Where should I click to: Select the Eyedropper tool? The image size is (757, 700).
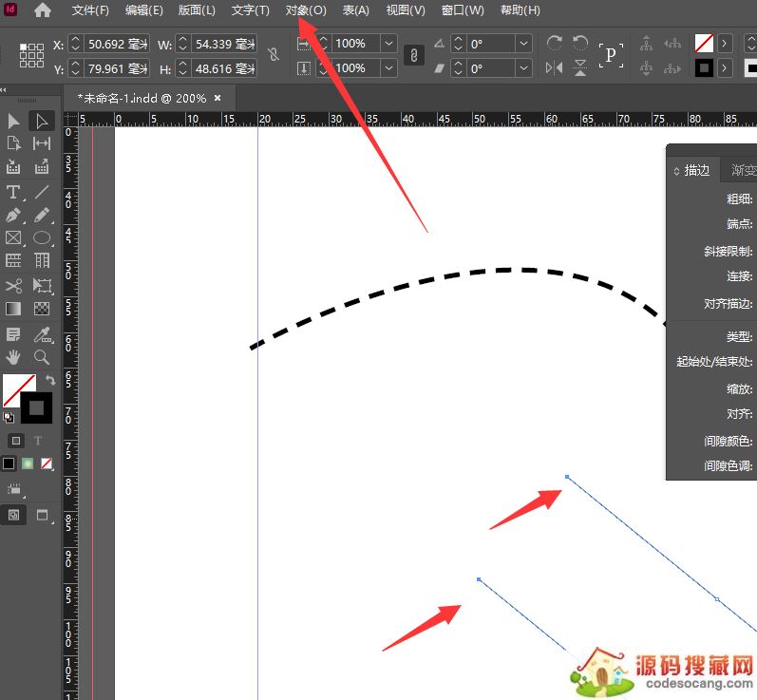[42, 333]
